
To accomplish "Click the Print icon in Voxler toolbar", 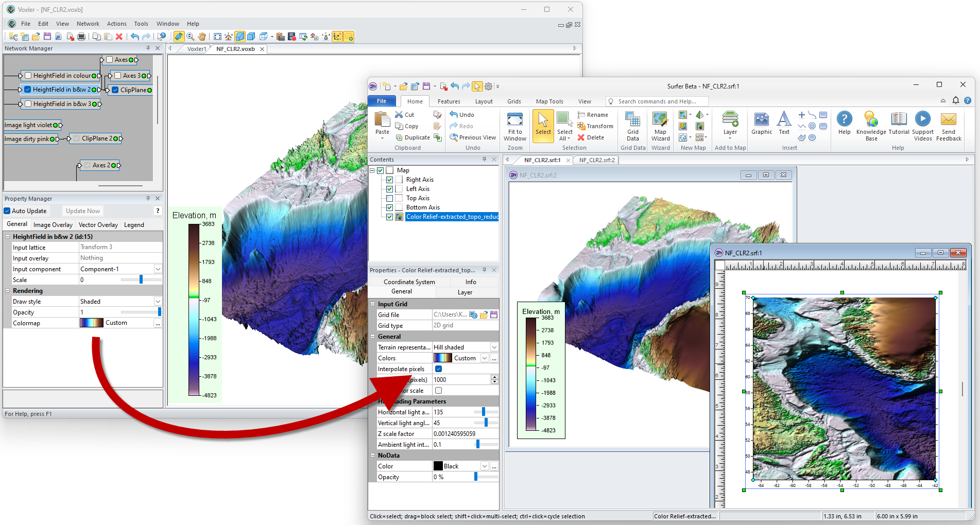I will (x=81, y=37).
